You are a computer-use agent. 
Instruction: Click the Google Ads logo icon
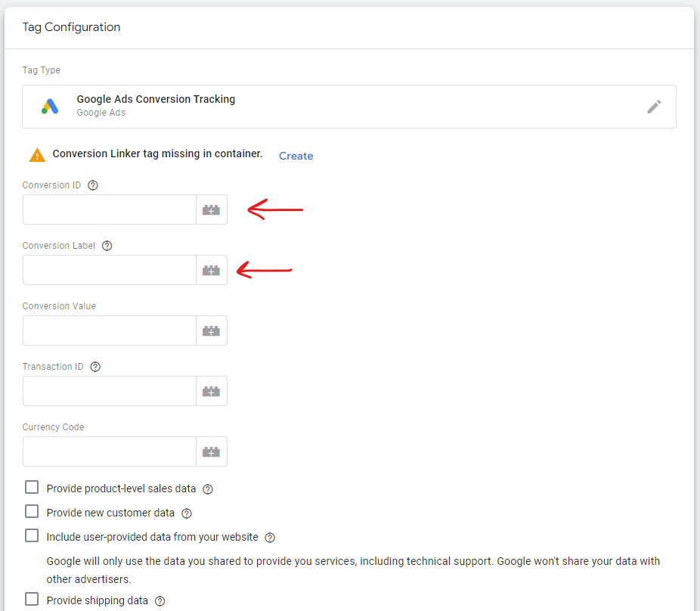point(50,107)
